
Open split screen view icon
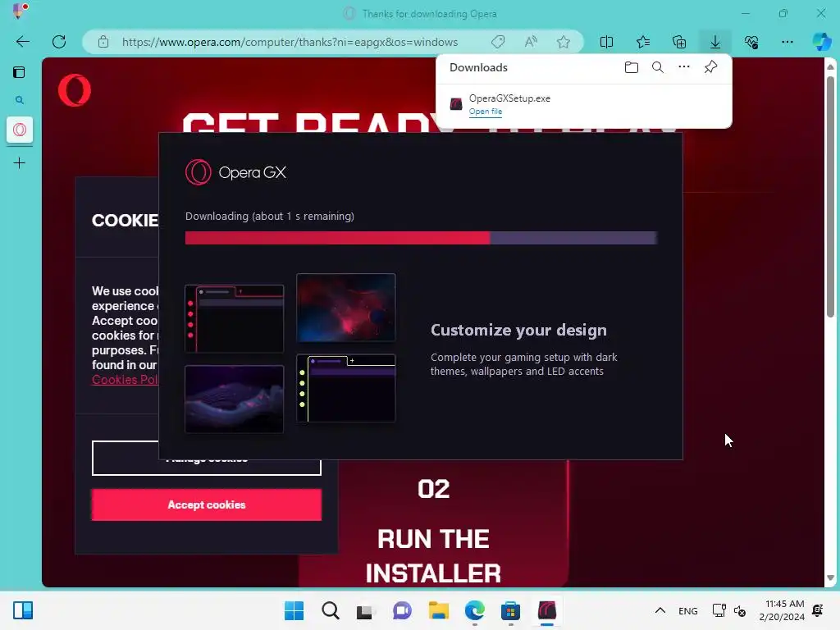(x=606, y=42)
